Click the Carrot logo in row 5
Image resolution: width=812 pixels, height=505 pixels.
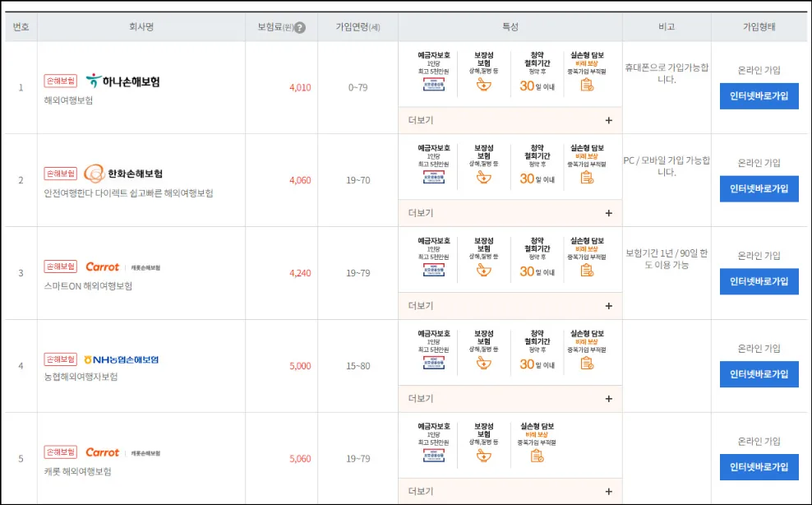click(x=122, y=452)
